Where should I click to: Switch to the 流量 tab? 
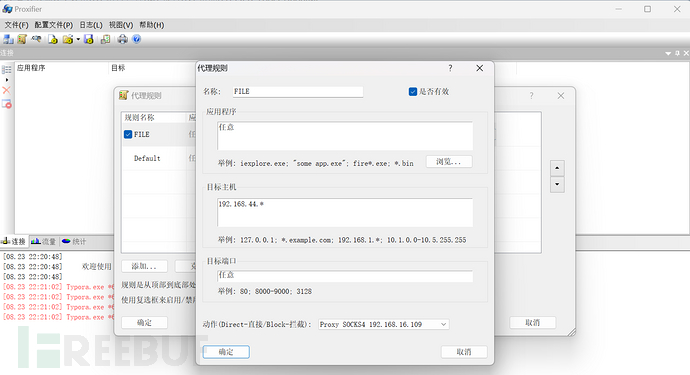pyautogui.click(x=44, y=241)
